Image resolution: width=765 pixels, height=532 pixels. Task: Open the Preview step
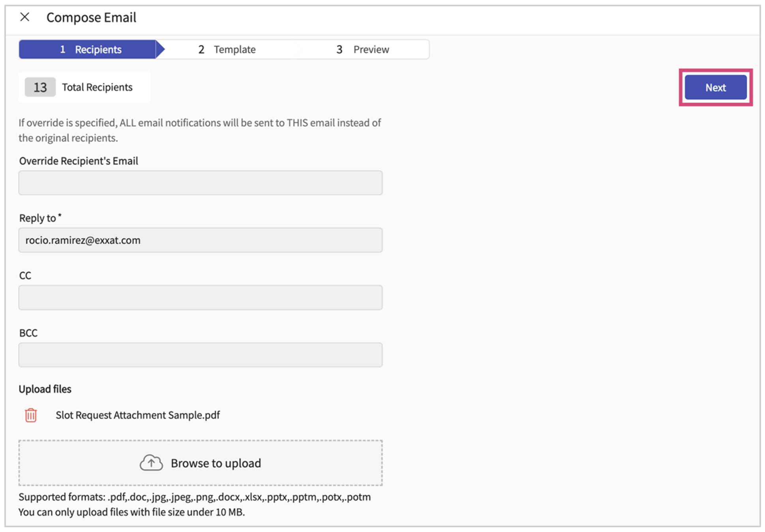[371, 50]
